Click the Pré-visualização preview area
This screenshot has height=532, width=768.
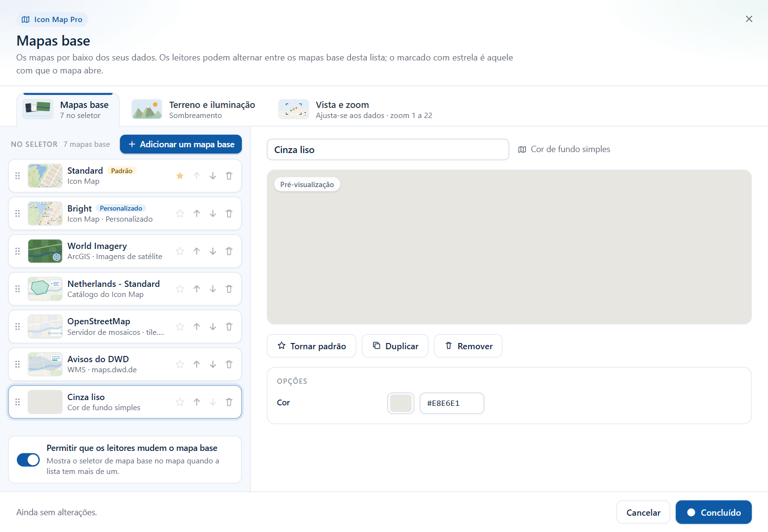point(509,247)
